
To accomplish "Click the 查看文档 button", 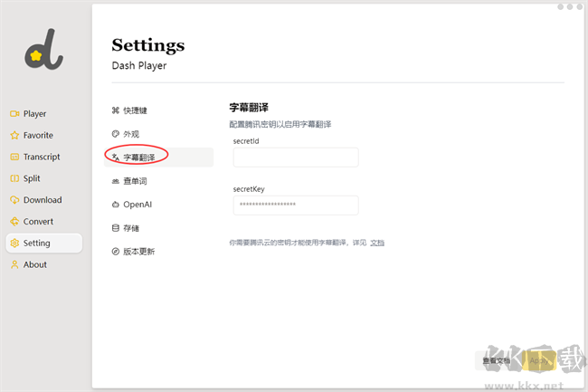I will [x=497, y=360].
